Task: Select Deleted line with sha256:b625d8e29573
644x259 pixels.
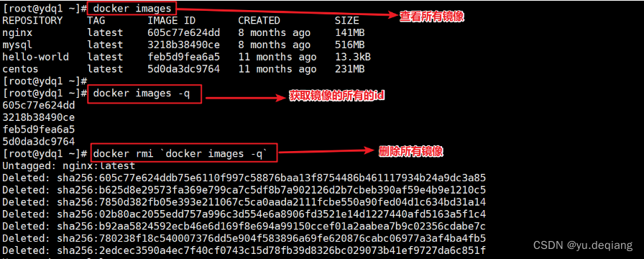Action: click(x=244, y=191)
